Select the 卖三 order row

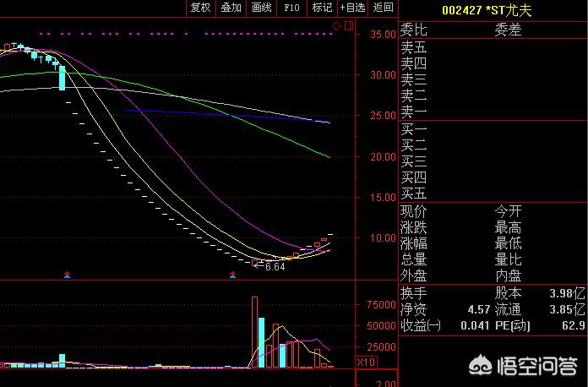pos(493,79)
